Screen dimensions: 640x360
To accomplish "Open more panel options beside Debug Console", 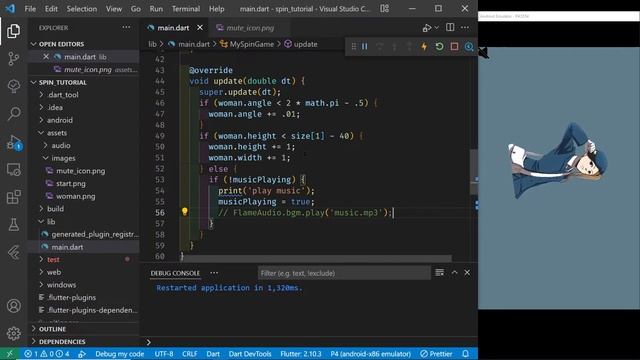I will [x=214, y=273].
